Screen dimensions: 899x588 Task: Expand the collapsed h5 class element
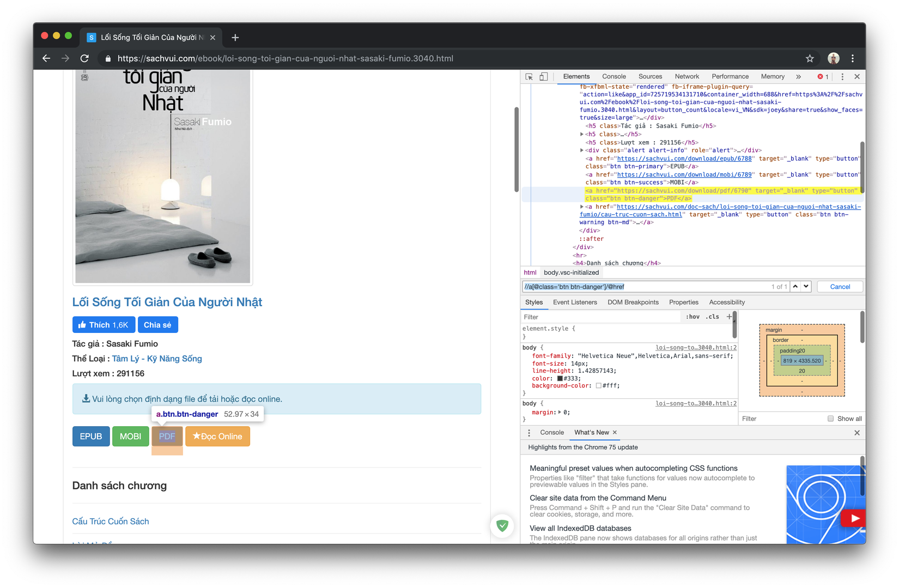582,134
